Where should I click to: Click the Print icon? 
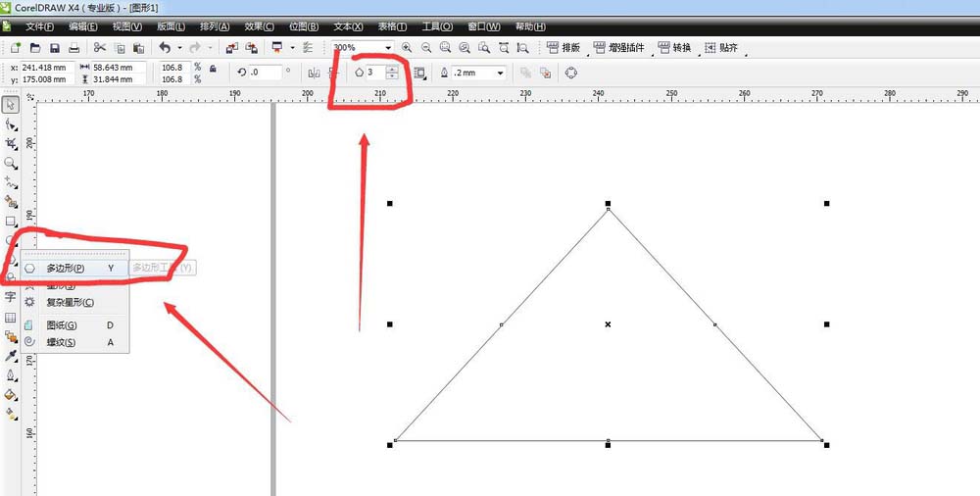tap(73, 47)
